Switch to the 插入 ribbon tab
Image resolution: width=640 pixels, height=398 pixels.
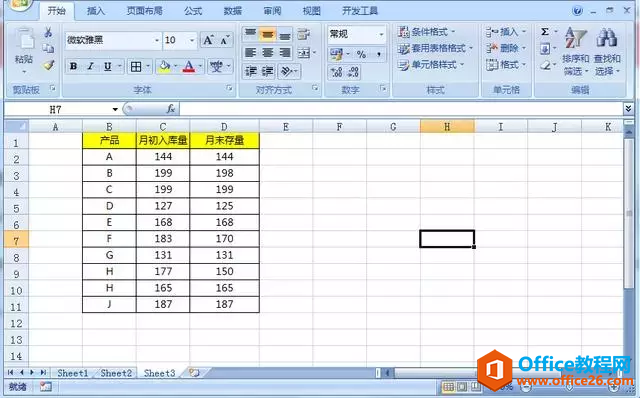pyautogui.click(x=96, y=11)
